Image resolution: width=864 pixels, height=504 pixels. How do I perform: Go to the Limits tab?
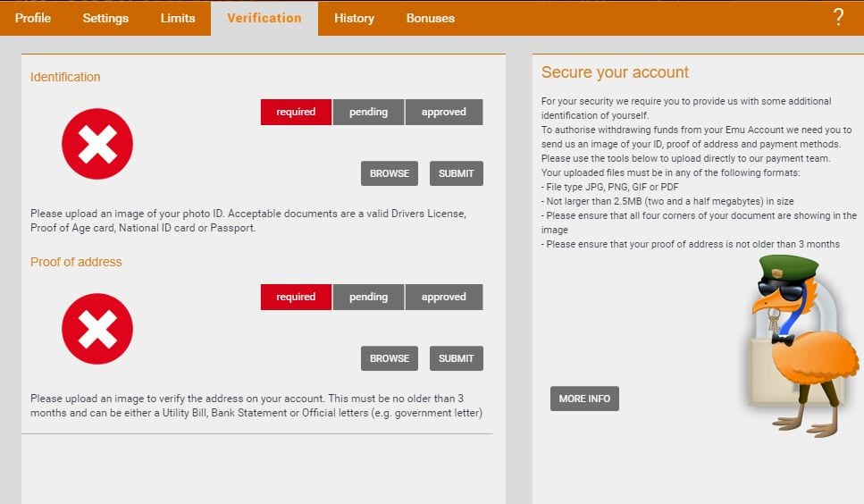coord(178,18)
